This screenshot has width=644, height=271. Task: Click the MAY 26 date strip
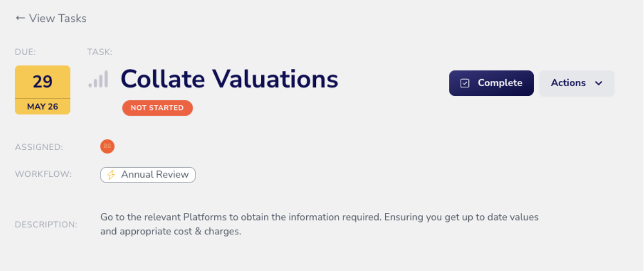42,106
